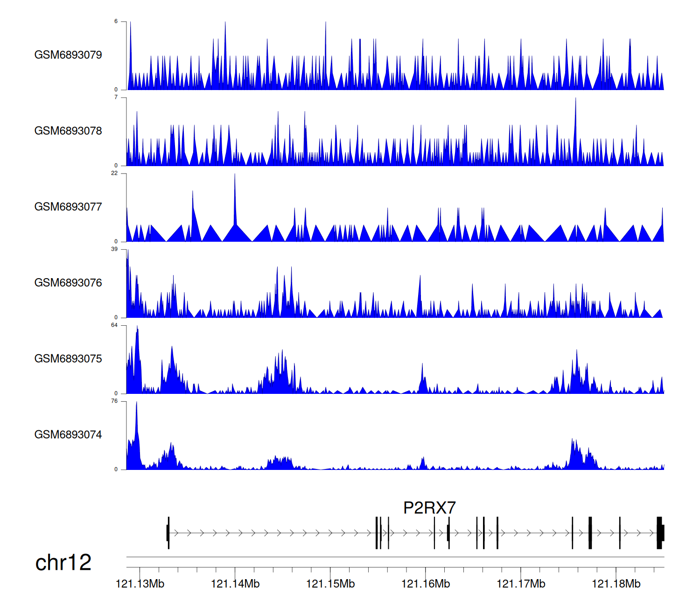700x616 pixels.
Task: Click the 121.13Mb axis position label
Action: click(140, 584)
